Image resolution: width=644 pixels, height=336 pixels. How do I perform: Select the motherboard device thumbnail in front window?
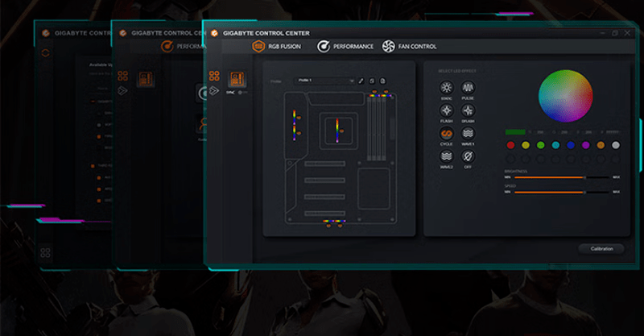[237, 78]
